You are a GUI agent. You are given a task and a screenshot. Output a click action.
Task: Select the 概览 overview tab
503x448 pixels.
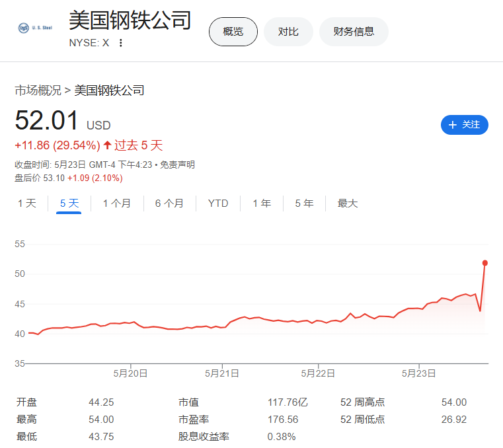pos(233,32)
